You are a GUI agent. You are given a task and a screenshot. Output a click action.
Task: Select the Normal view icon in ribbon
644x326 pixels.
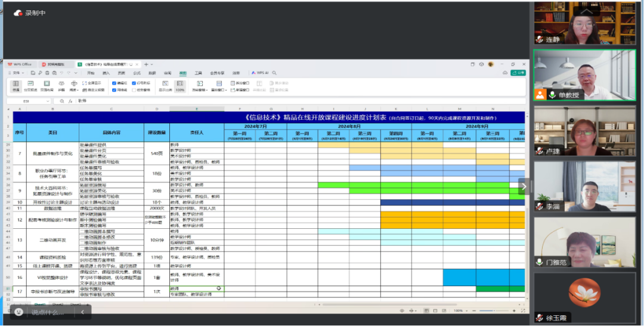pos(16,86)
